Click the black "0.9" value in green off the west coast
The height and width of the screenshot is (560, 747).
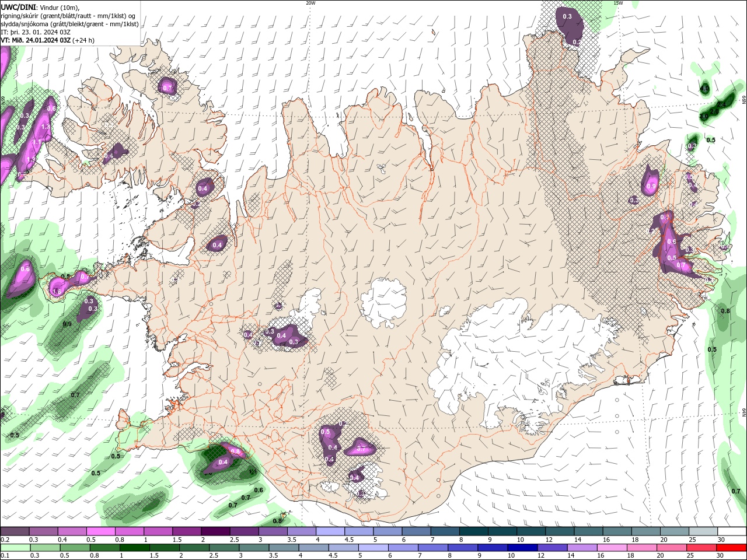click(x=67, y=324)
